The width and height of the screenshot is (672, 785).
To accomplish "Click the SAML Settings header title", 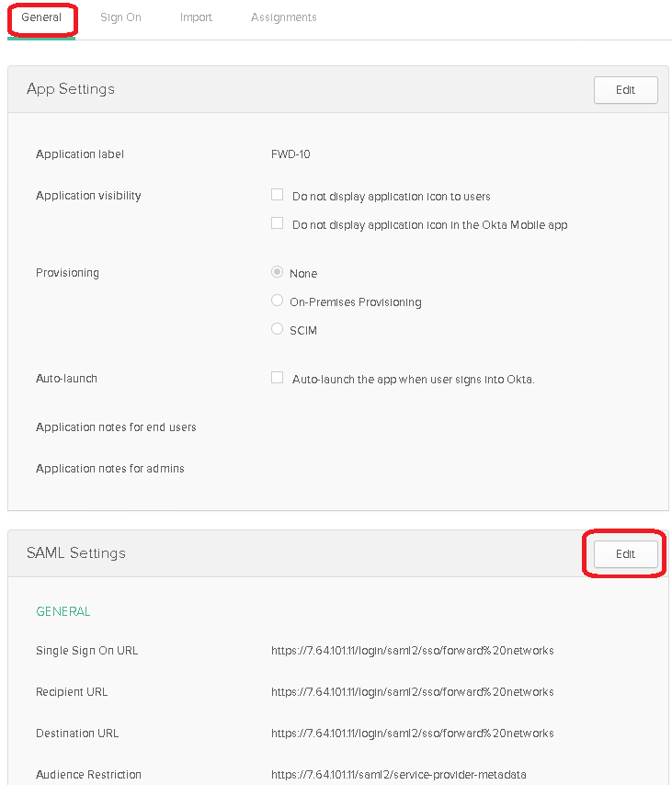I will [x=76, y=553].
